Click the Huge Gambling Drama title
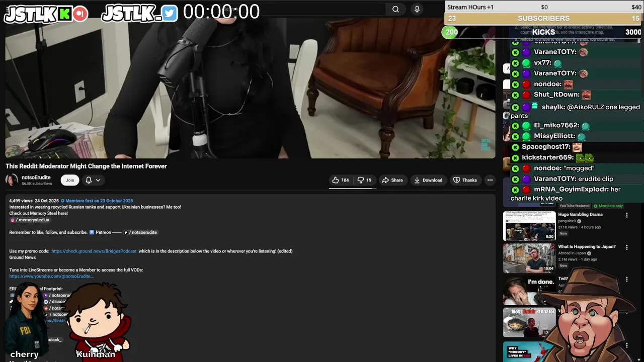This screenshot has height=362, width=644. pos(580,214)
